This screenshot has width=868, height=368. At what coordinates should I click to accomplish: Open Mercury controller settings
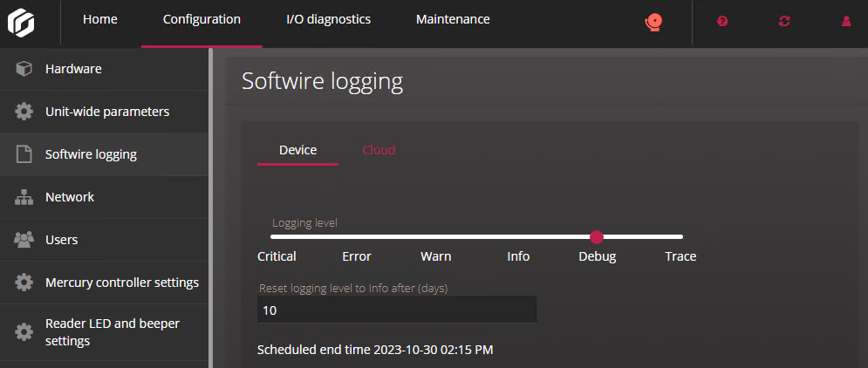(121, 283)
